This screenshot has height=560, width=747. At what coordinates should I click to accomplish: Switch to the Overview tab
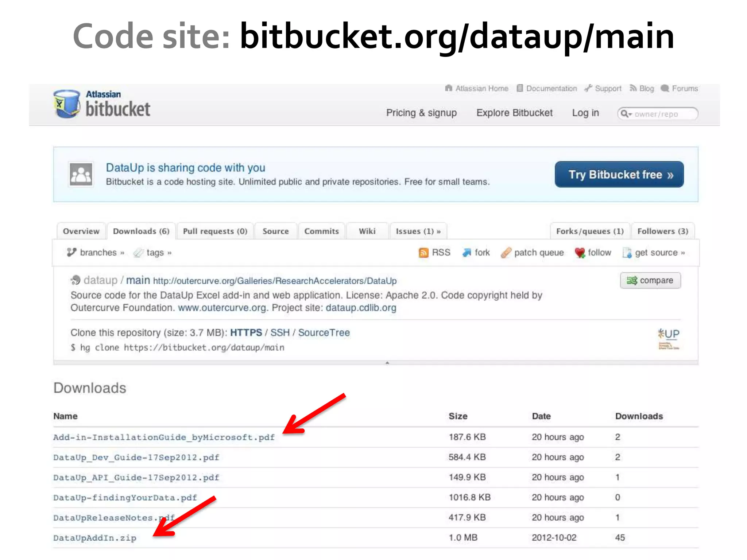pyautogui.click(x=81, y=231)
